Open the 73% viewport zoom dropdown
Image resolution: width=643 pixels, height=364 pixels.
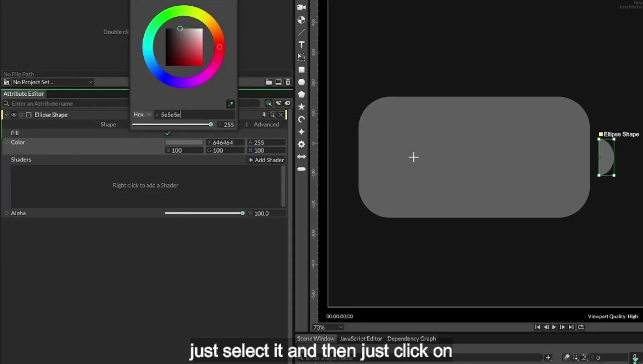pos(328,327)
